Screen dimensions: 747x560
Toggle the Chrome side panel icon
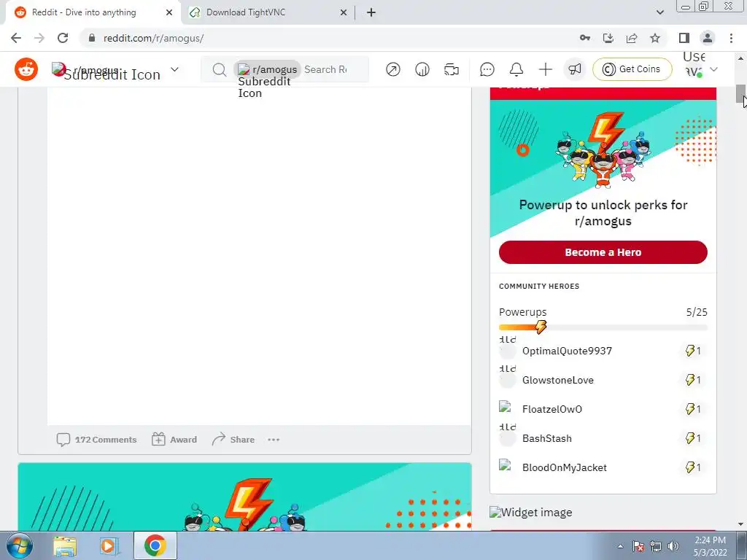click(684, 38)
